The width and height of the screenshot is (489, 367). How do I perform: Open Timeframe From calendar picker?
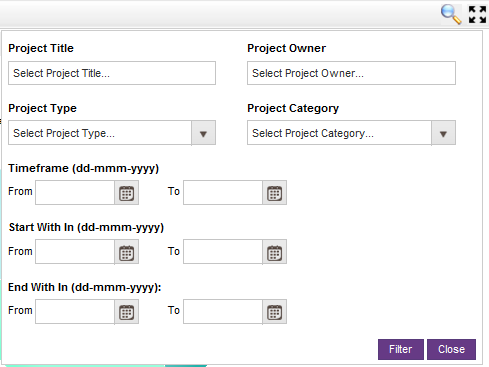coord(127,193)
